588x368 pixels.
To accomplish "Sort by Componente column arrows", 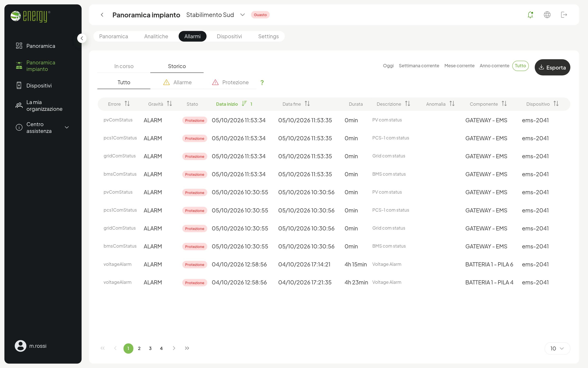I will 504,104.
